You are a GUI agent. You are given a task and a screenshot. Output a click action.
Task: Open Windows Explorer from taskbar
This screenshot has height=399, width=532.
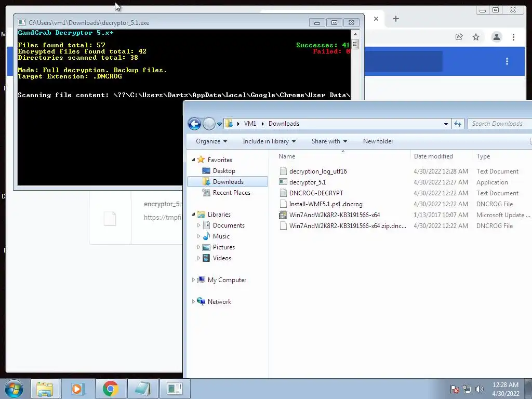(45, 389)
